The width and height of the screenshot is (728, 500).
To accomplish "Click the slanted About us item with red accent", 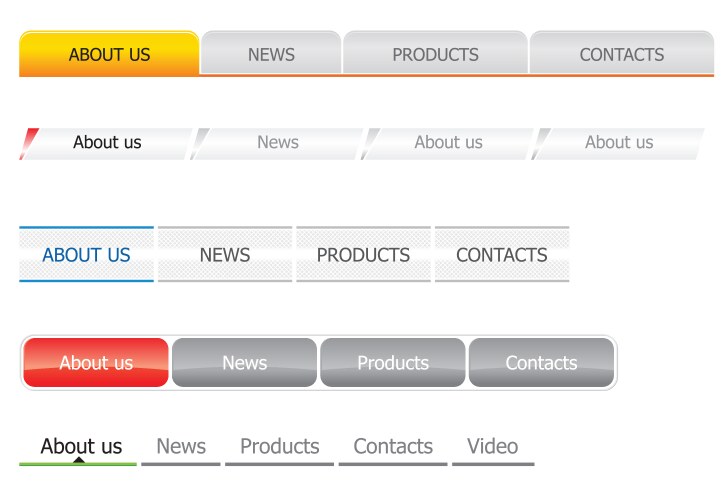I will (107, 143).
